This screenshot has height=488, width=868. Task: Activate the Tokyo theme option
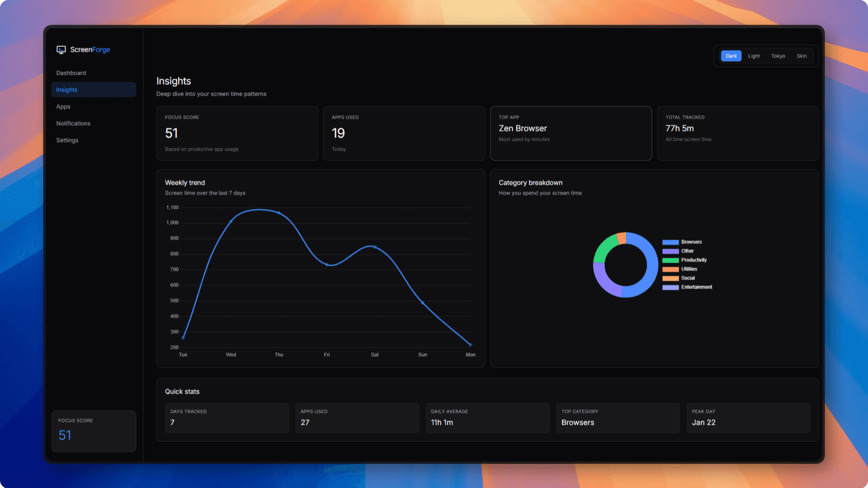(778, 56)
